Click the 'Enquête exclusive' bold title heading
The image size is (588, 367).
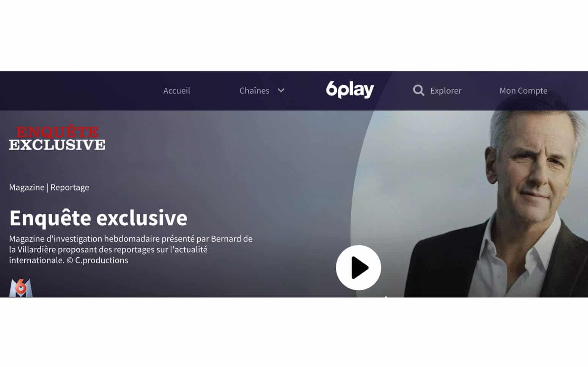click(98, 218)
